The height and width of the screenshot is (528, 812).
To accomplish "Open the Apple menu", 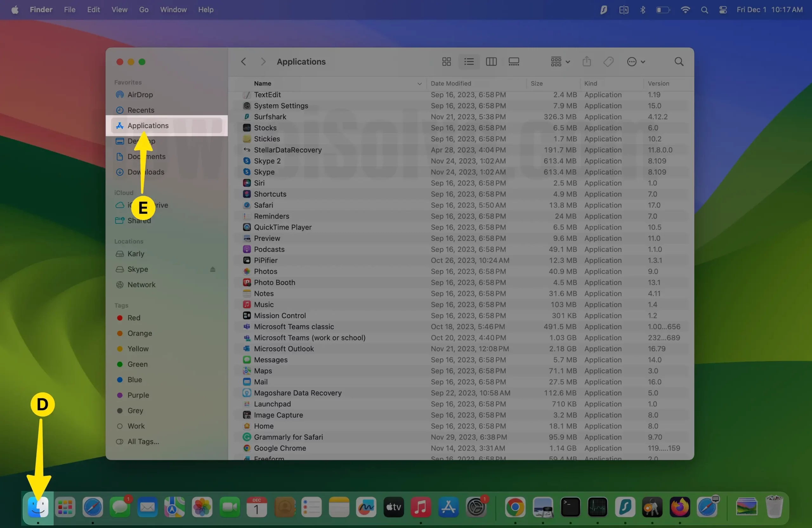I will (15, 10).
